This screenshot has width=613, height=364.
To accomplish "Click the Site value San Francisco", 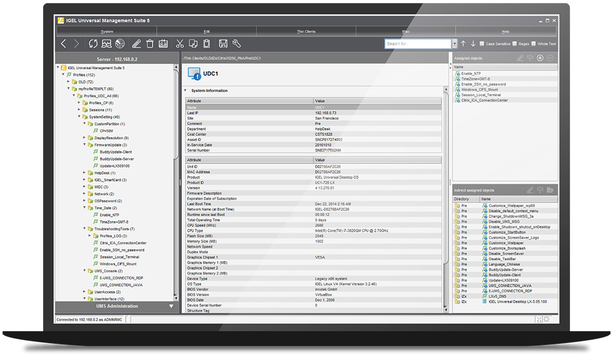I will click(327, 118).
